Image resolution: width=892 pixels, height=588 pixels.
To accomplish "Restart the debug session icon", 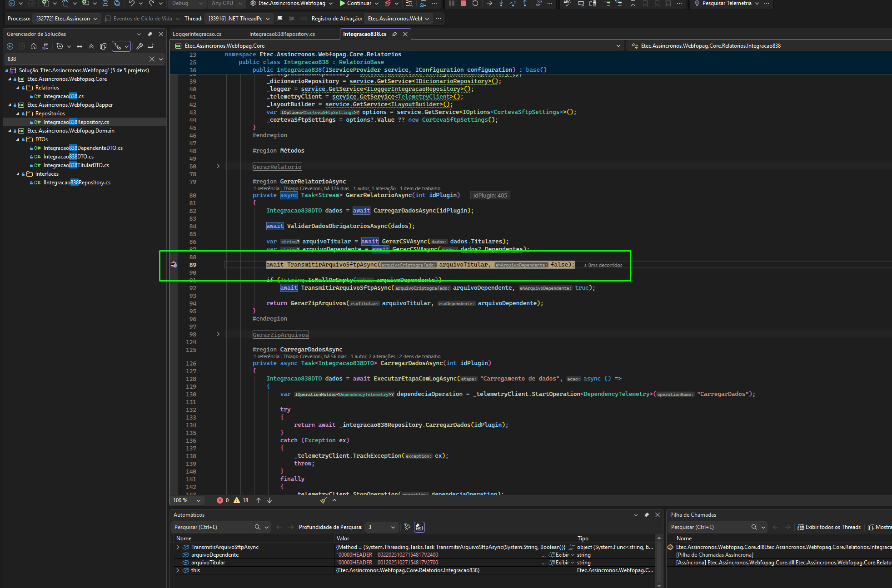I will pos(475,3).
